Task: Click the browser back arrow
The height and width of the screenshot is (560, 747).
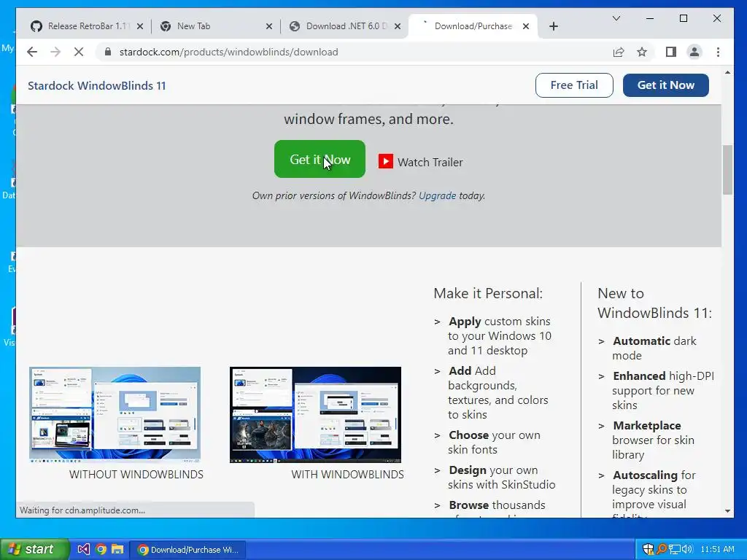Action: (32, 52)
